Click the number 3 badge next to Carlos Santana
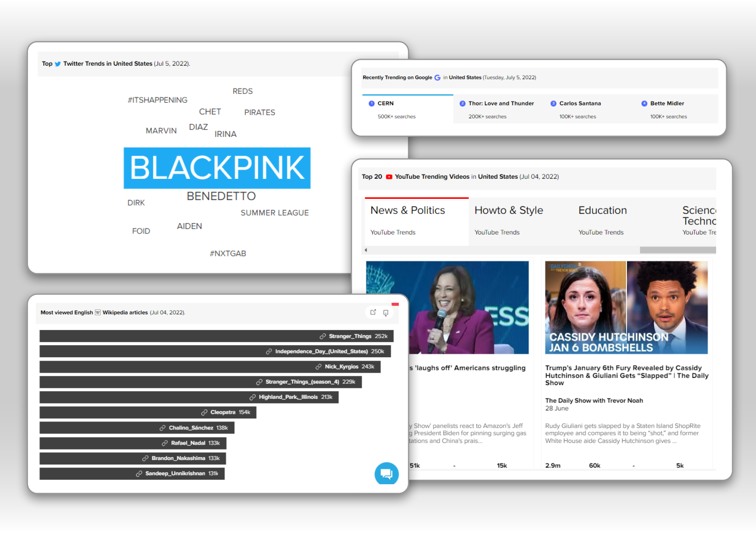 pos(553,104)
